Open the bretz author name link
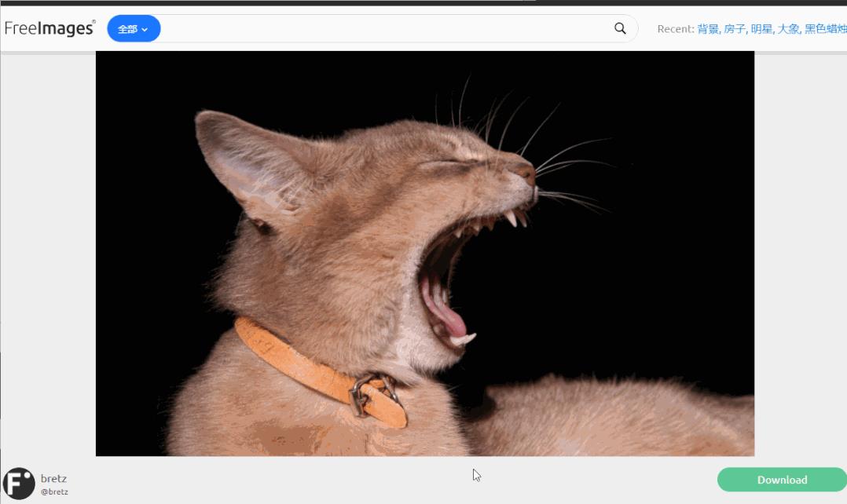The height and width of the screenshot is (504, 847). tap(53, 478)
